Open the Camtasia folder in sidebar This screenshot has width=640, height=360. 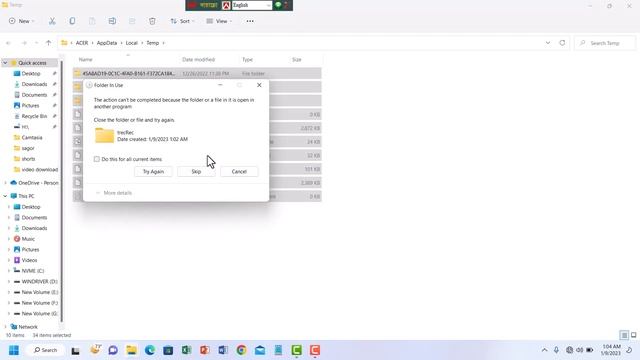[32, 138]
